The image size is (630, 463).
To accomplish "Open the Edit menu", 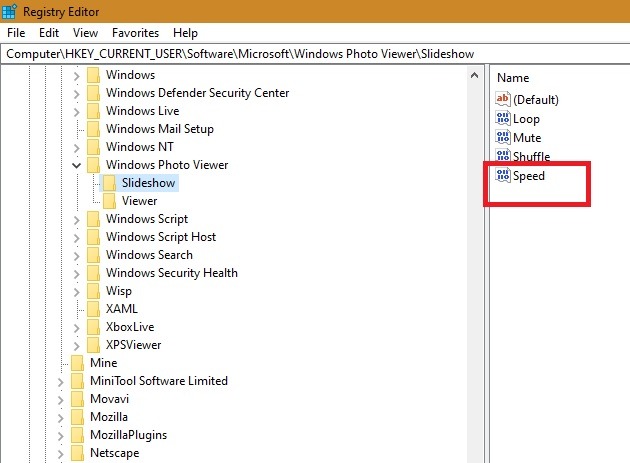I will pos(49,33).
